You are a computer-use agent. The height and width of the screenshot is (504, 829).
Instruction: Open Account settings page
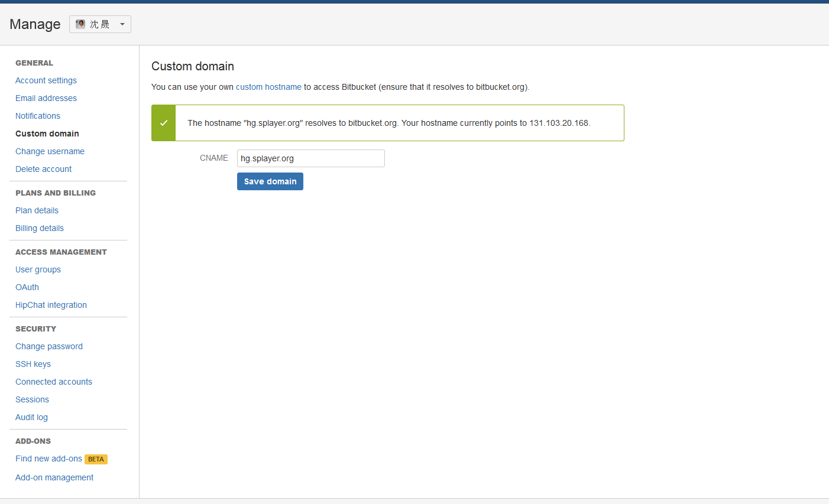46,80
